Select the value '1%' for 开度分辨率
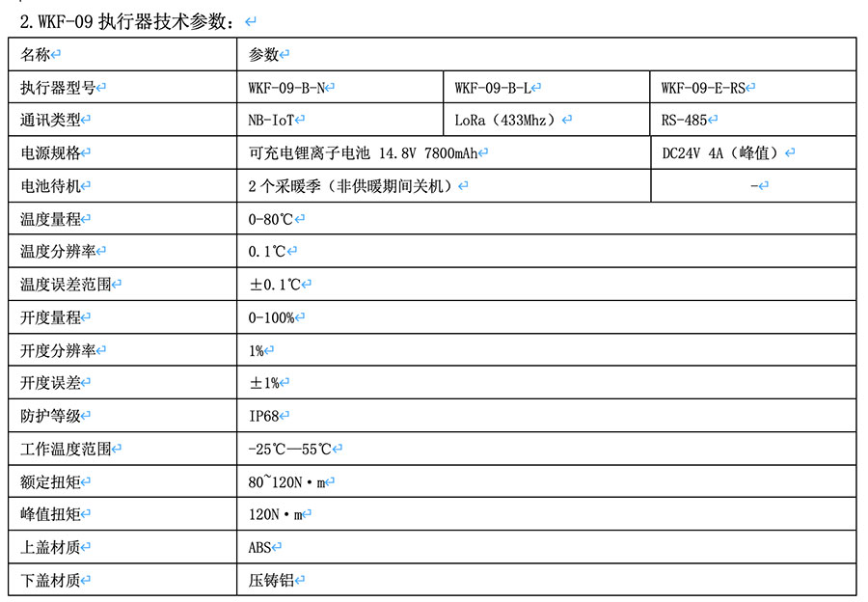 256,351
